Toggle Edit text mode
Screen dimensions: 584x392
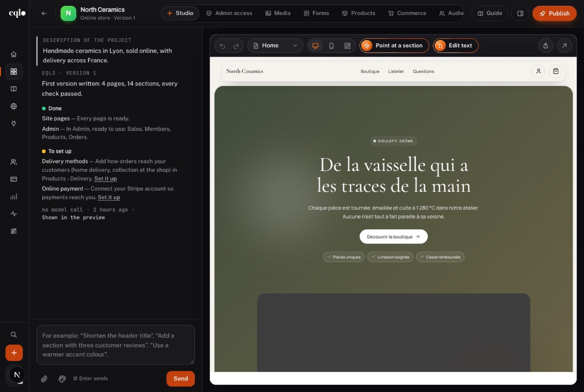456,46
